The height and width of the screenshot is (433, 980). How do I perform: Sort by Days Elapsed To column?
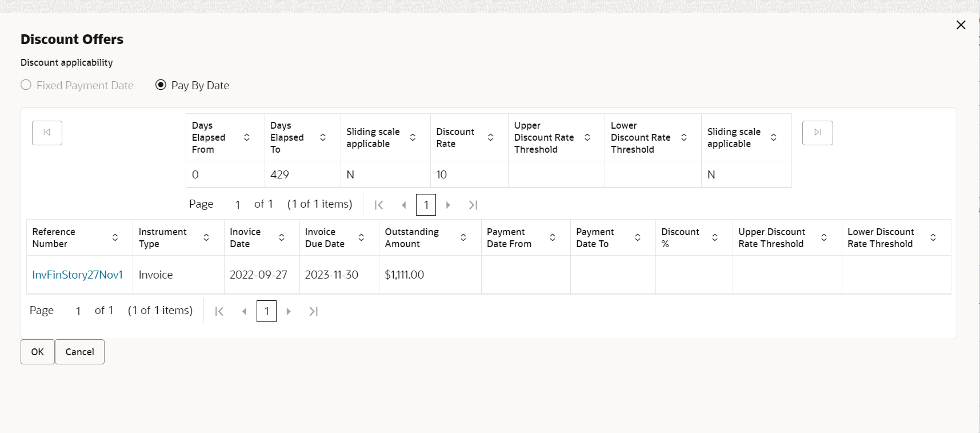point(323,137)
